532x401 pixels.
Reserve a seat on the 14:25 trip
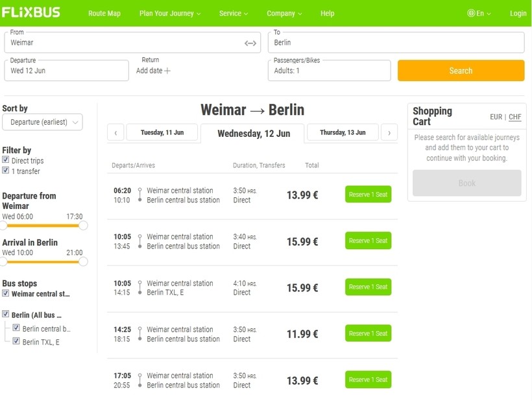pos(368,333)
